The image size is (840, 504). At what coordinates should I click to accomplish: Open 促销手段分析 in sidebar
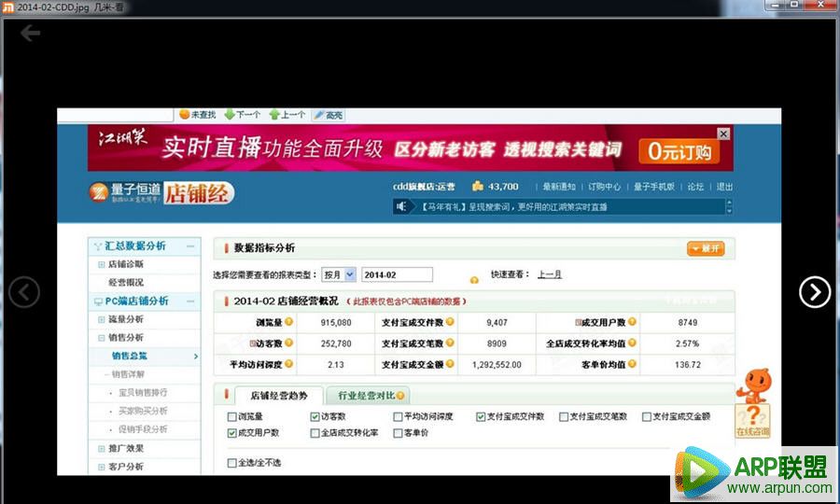tap(143, 429)
